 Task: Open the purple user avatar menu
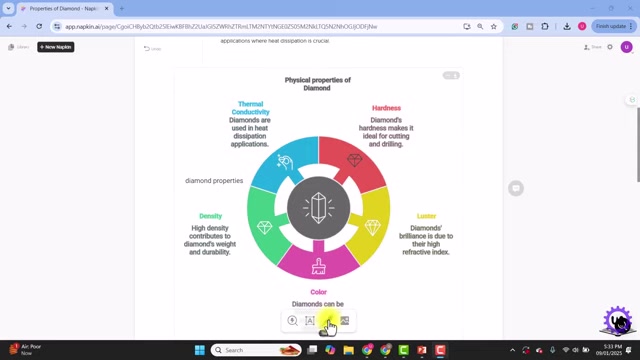pos(627,47)
